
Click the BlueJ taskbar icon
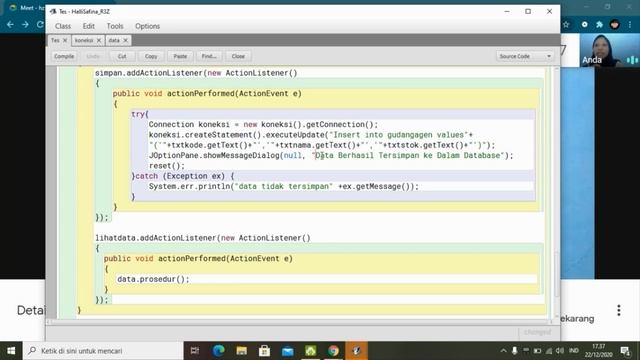tap(356, 351)
